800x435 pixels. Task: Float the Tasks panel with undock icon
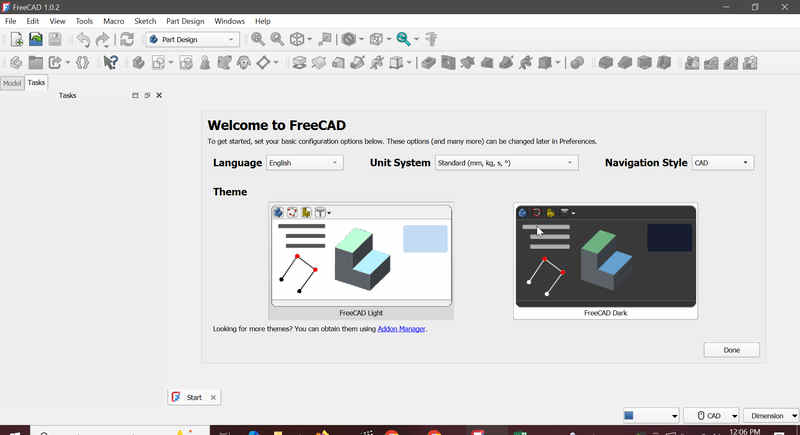147,95
